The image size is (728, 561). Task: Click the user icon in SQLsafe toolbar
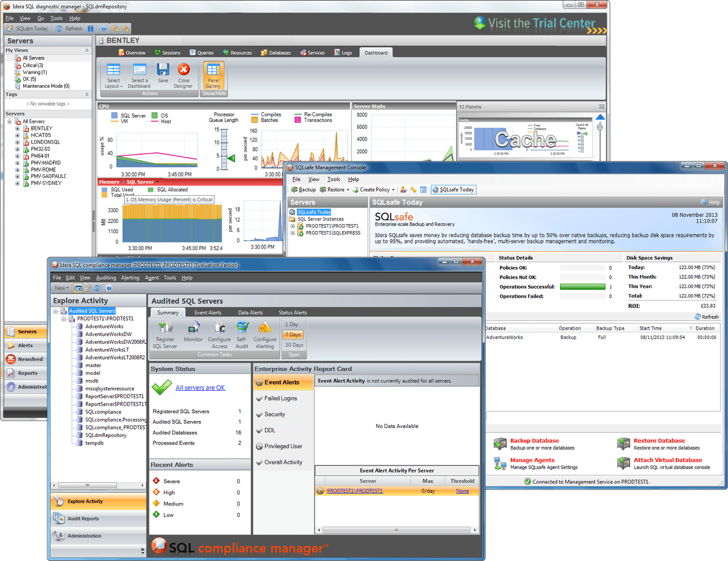pos(403,190)
